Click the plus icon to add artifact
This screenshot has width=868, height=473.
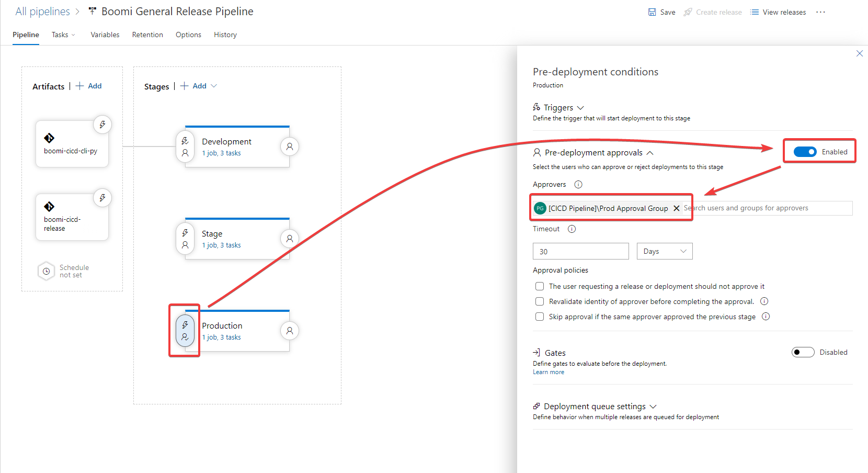80,86
